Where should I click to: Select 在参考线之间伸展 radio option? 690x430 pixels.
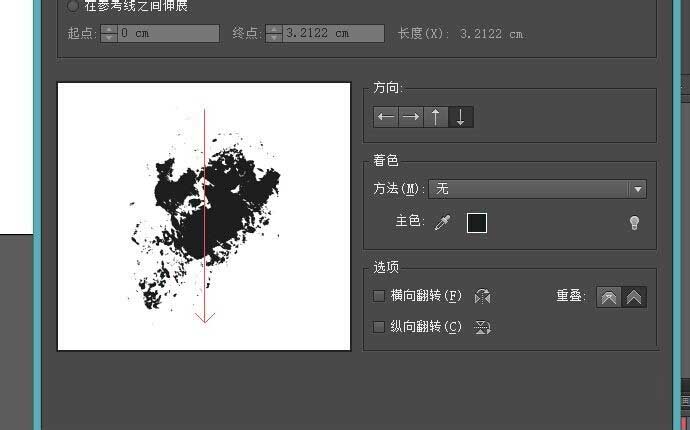[73, 6]
